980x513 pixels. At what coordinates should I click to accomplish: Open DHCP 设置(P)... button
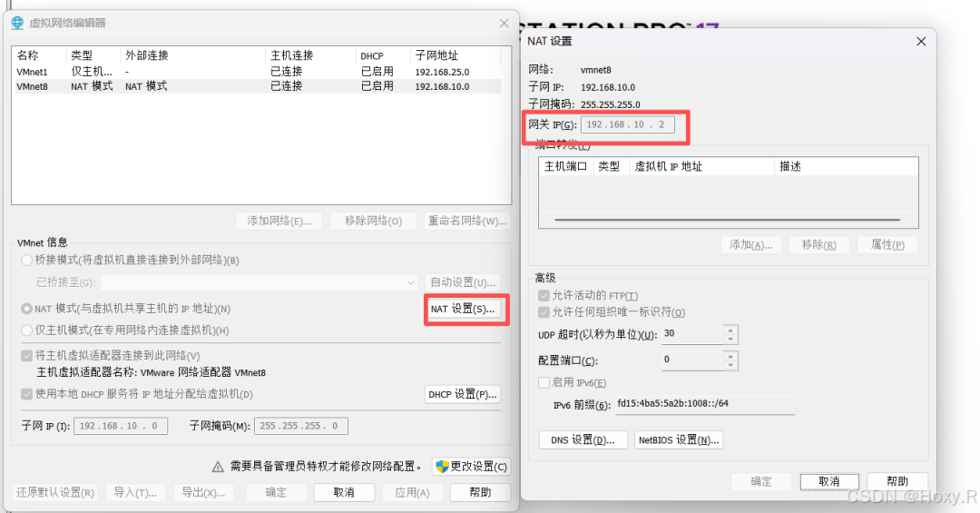(463, 394)
